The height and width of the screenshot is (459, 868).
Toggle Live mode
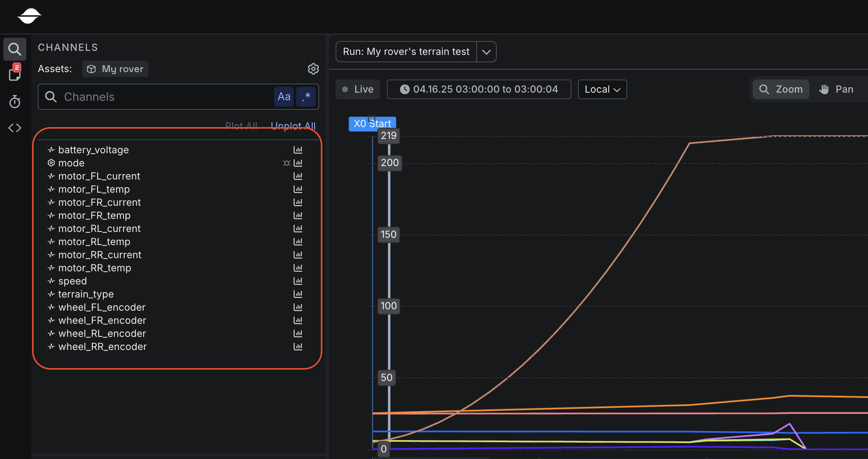[358, 89]
